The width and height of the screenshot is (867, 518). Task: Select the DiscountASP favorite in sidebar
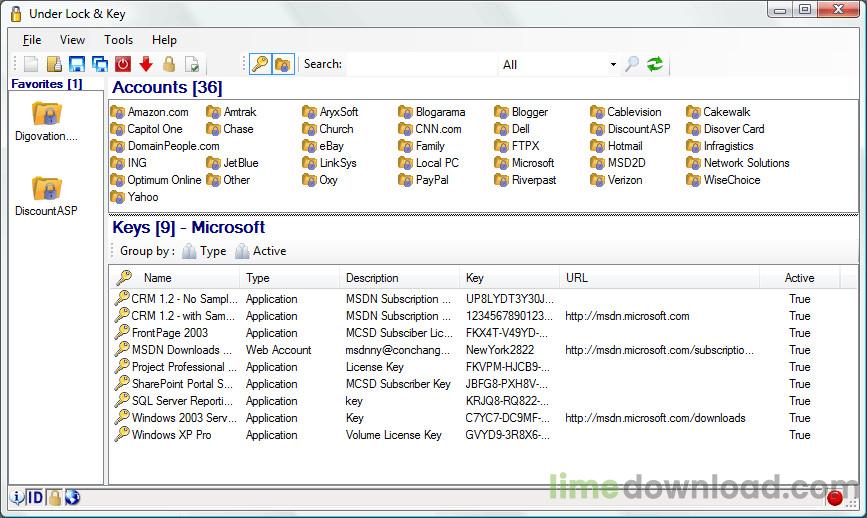[x=46, y=196]
